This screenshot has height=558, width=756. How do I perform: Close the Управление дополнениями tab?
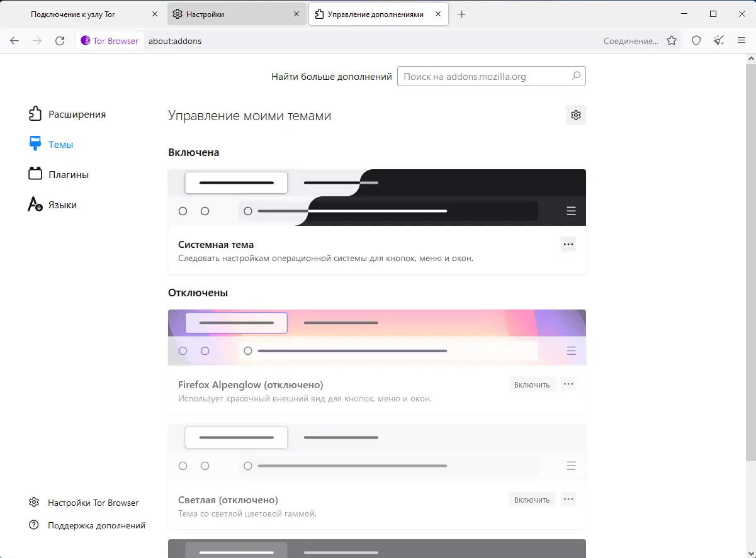point(437,14)
